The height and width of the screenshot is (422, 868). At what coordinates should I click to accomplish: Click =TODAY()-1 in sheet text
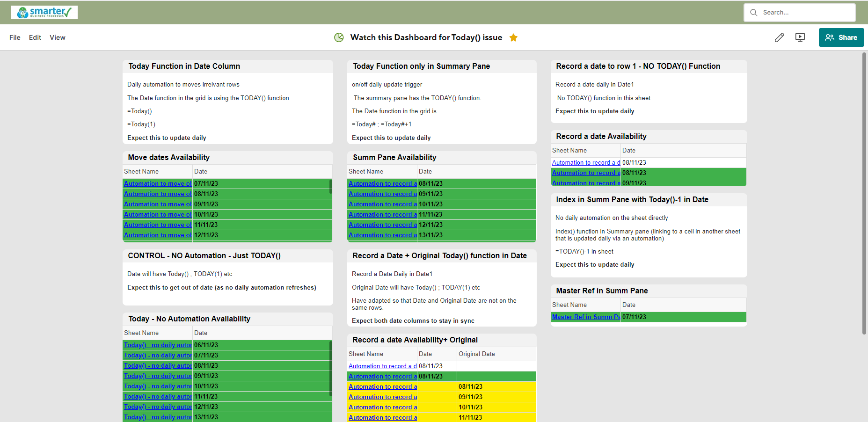click(584, 252)
